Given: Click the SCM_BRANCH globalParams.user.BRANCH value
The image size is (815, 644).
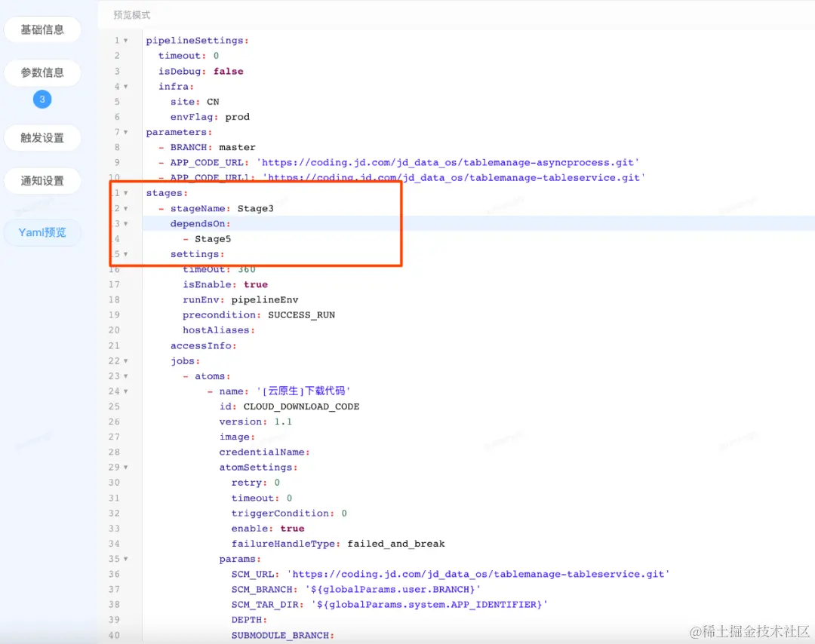Looking at the screenshot, I should [x=393, y=590].
